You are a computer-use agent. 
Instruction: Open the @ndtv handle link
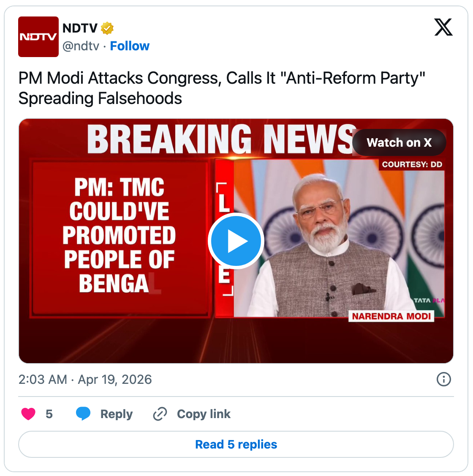click(x=81, y=46)
